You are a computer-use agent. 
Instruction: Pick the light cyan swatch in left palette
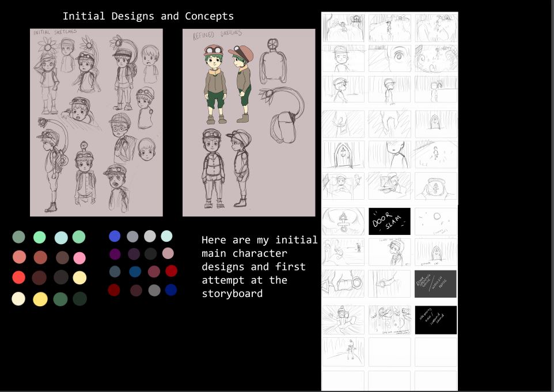click(x=61, y=238)
